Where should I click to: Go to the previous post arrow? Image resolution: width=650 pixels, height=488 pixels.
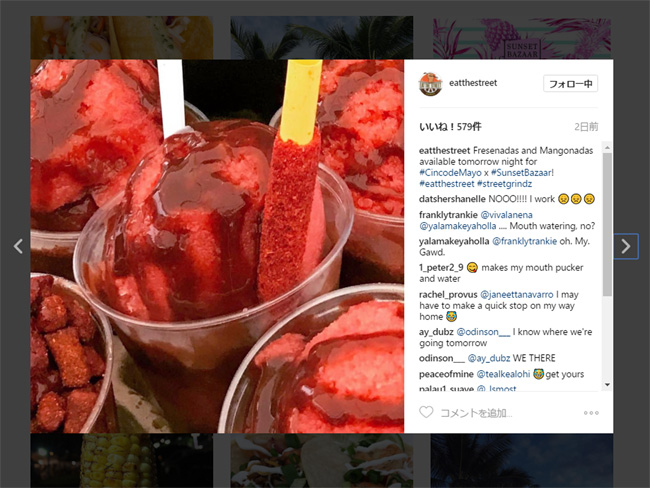(18, 246)
